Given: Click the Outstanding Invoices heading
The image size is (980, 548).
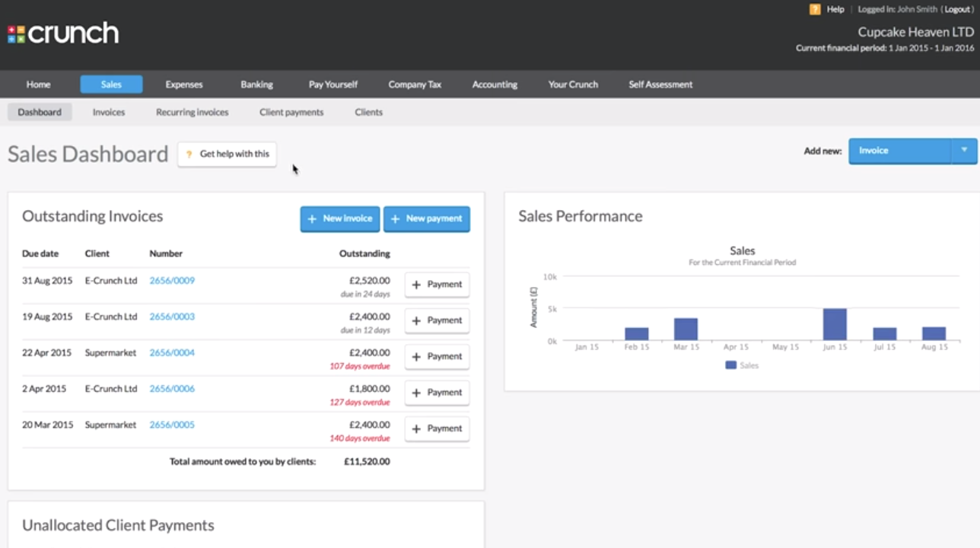Looking at the screenshot, I should (93, 216).
